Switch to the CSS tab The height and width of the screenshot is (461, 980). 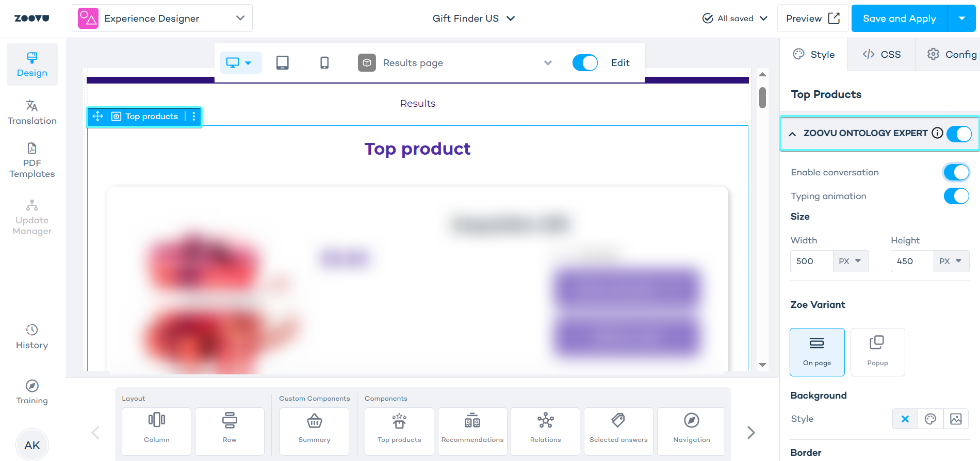click(881, 55)
